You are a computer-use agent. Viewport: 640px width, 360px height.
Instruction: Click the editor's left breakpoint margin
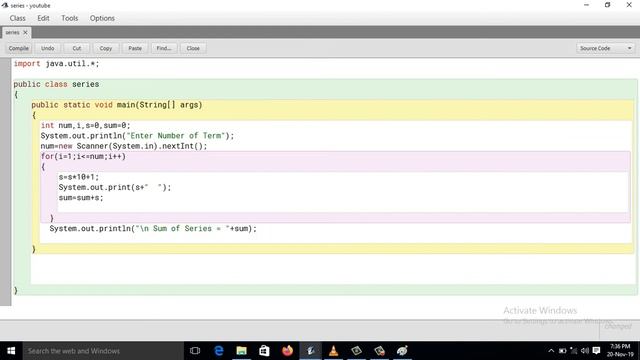(x=5, y=182)
